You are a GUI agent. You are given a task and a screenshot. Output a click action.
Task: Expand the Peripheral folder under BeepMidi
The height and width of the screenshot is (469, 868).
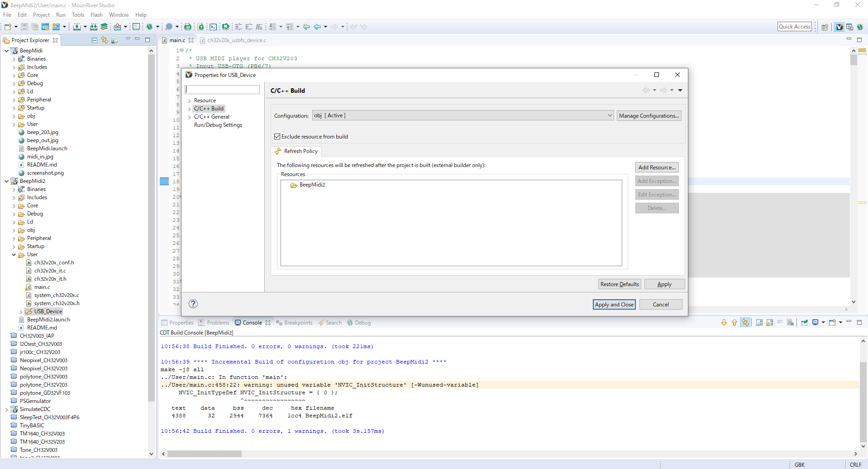[14, 100]
